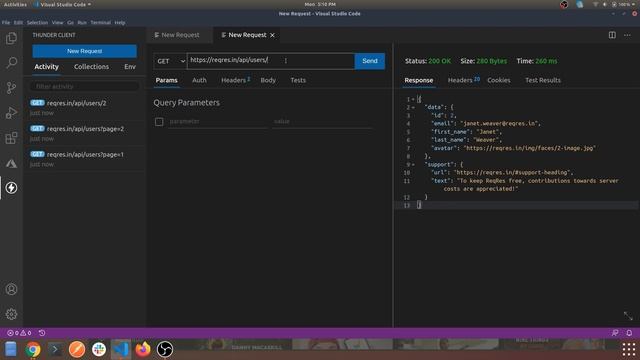The height and width of the screenshot is (360, 640).
Task: Open Slack from the dock
Action: [99, 349]
